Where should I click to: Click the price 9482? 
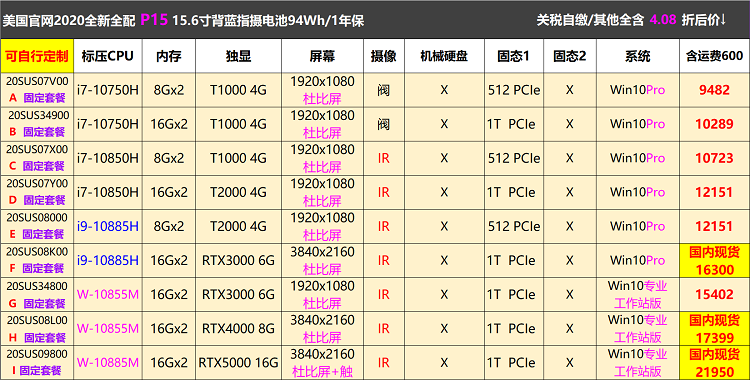coord(715,90)
